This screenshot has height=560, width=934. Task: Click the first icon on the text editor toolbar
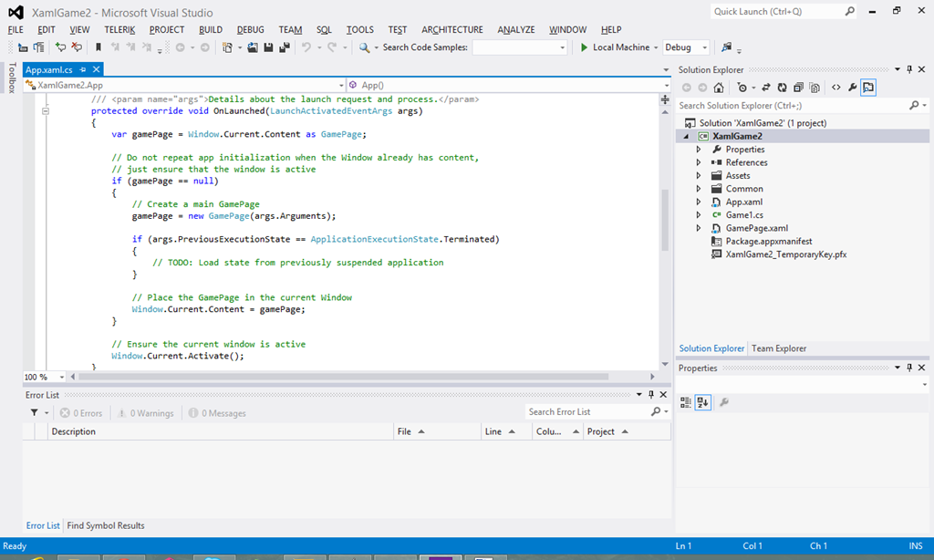23,47
